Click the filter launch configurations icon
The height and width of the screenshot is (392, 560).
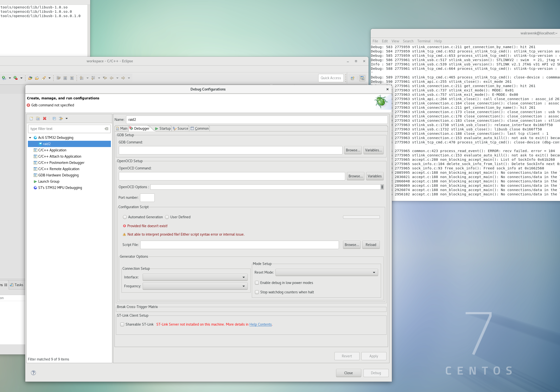pyautogui.click(x=61, y=119)
